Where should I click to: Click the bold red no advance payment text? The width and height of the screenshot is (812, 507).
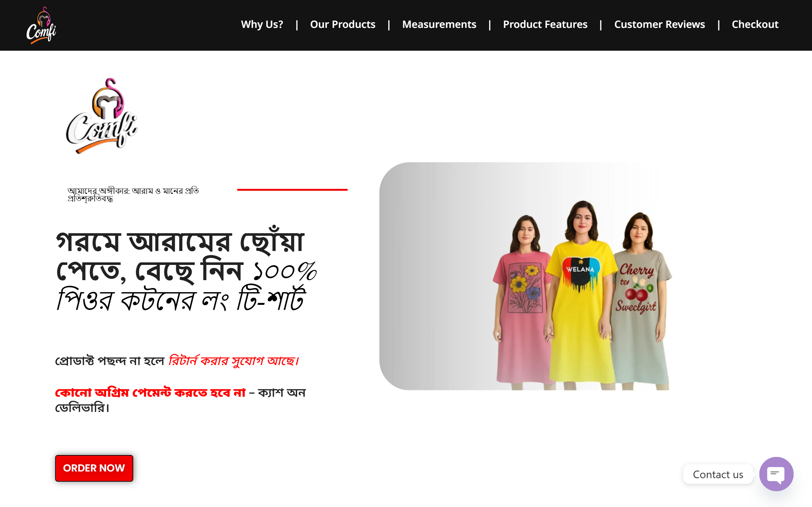click(x=150, y=392)
